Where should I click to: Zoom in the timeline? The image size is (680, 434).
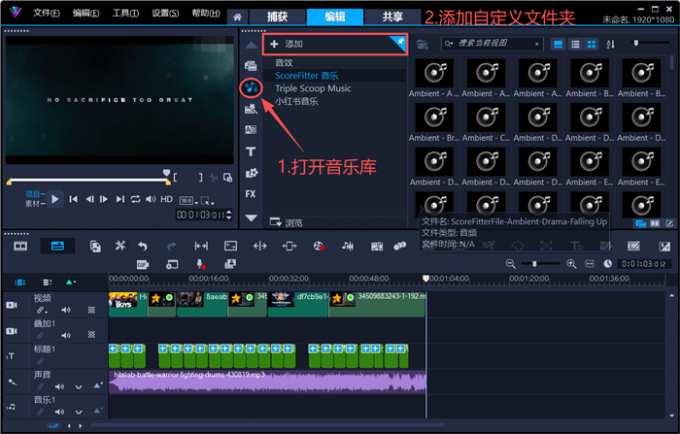click(x=571, y=264)
